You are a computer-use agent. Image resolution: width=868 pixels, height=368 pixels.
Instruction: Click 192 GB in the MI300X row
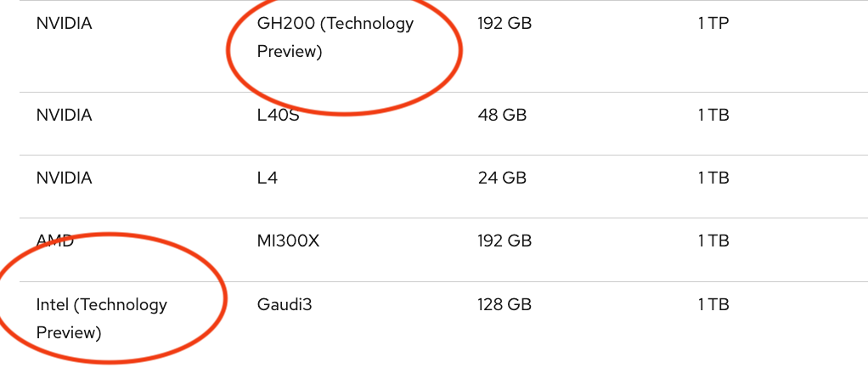coord(504,241)
